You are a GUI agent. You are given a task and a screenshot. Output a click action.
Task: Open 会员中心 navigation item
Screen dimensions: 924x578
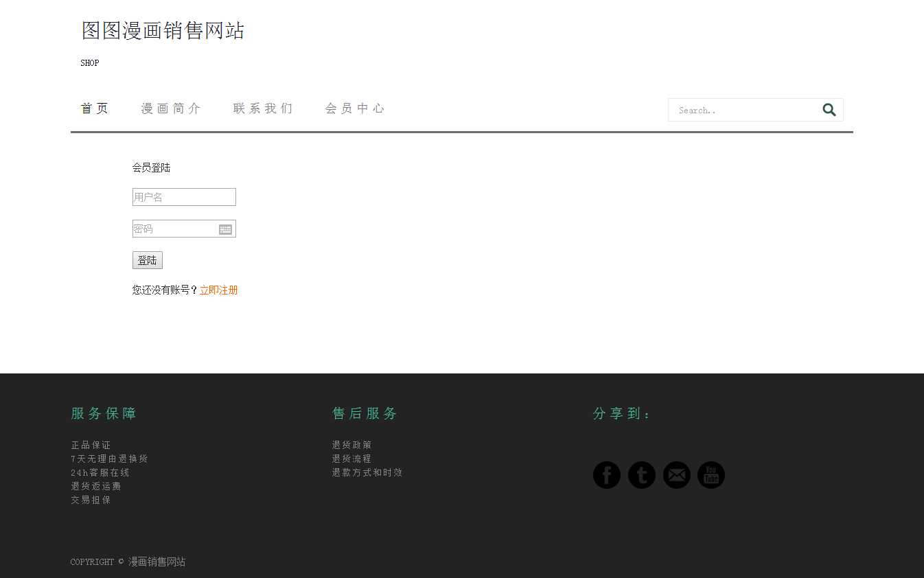355,108
